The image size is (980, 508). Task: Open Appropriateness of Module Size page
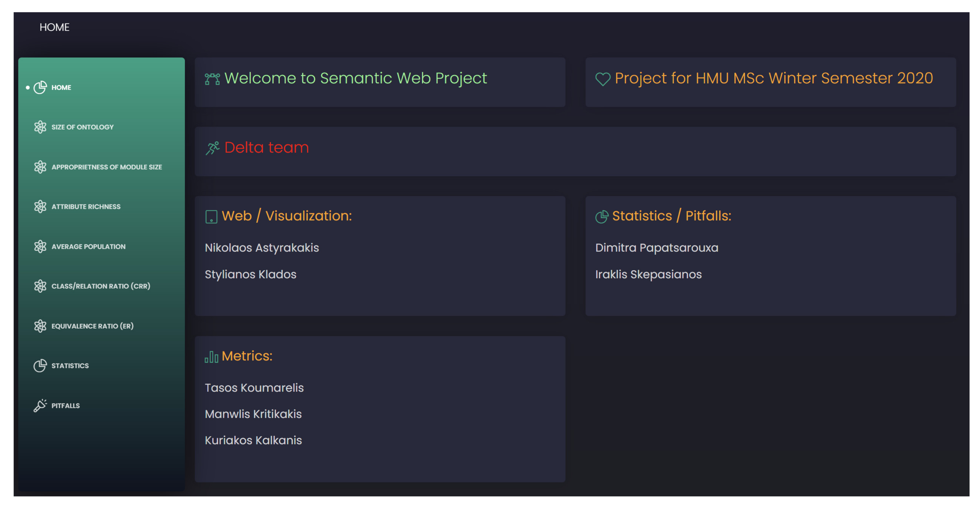(x=106, y=167)
